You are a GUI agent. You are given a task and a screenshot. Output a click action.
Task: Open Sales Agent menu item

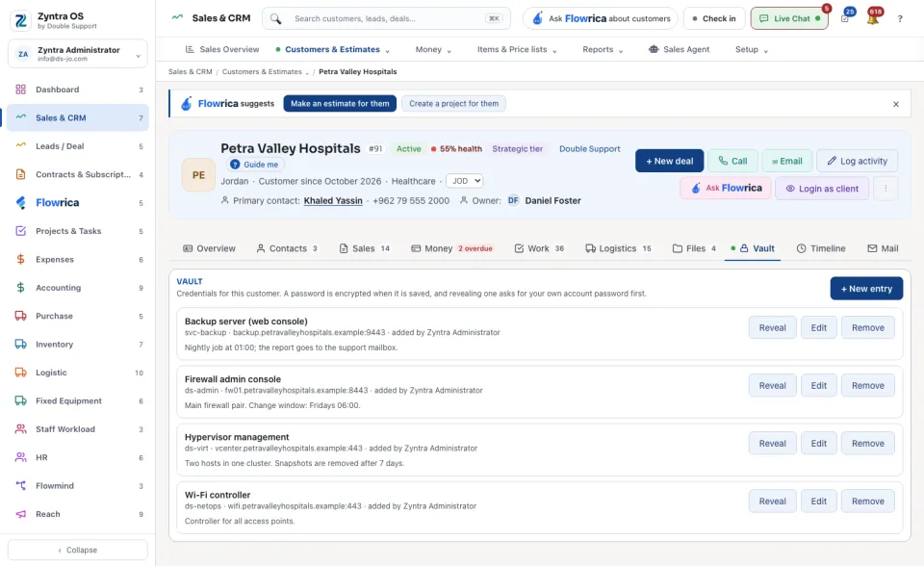(679, 49)
